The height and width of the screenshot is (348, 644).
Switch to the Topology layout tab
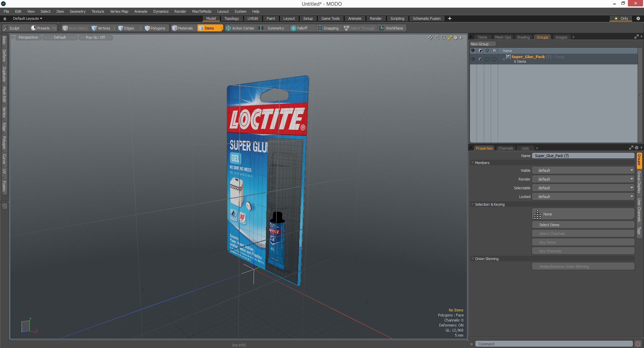pyautogui.click(x=232, y=18)
